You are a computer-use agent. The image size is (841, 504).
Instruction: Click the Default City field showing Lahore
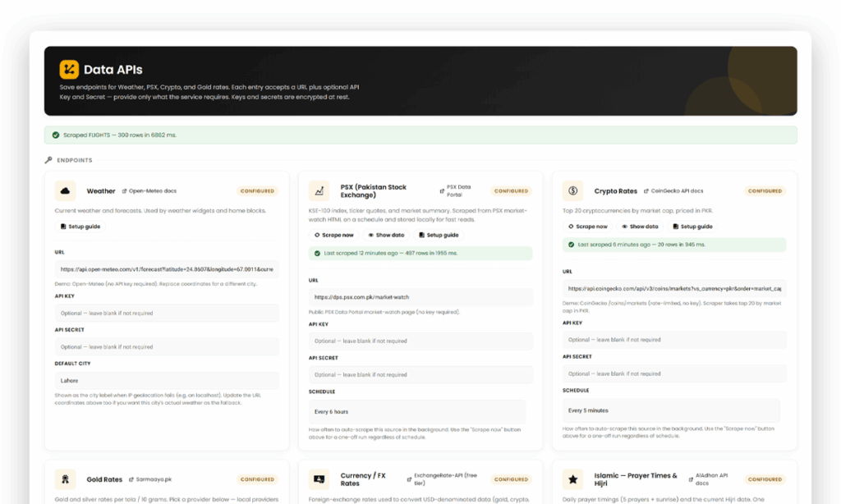point(167,381)
